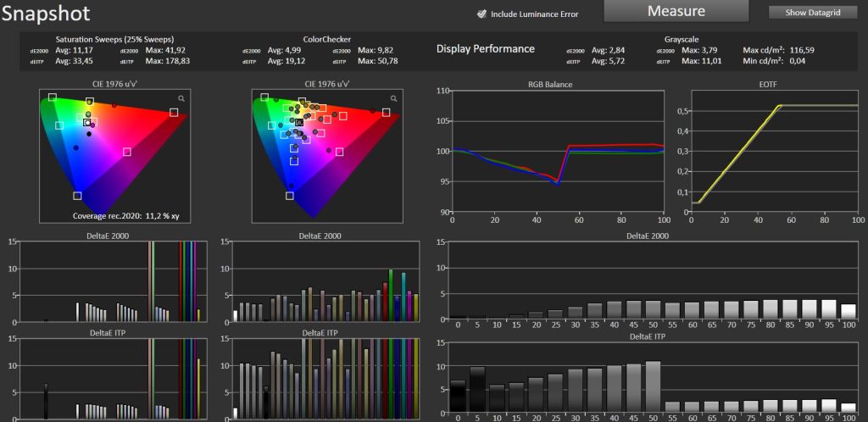The width and height of the screenshot is (868, 422).
Task: Toggle the Include Luminance Error checkbox
Action: [481, 14]
